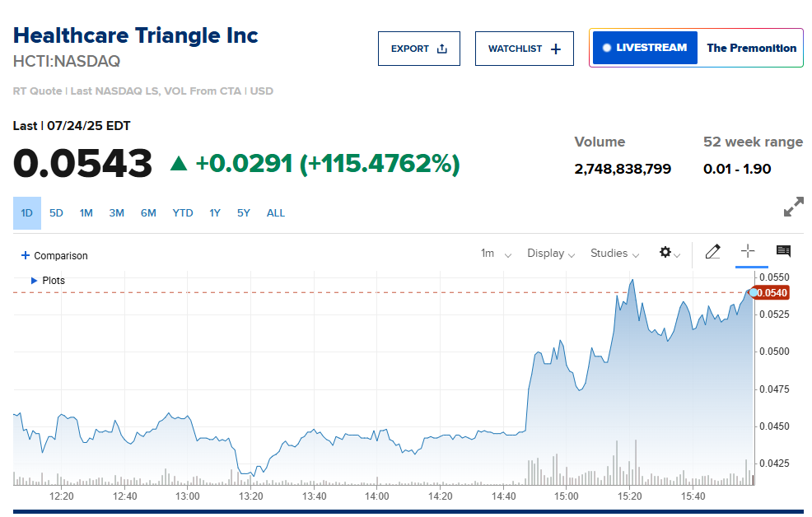Show the ALL time range

point(276,213)
